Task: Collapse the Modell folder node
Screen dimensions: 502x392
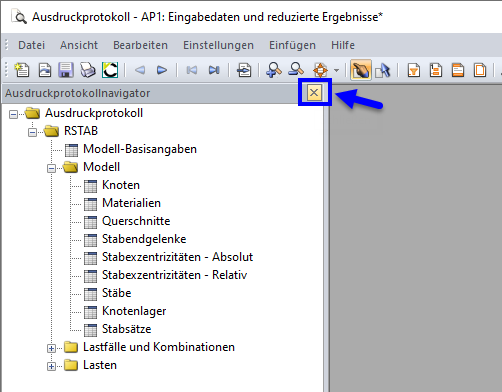Action: (51, 168)
